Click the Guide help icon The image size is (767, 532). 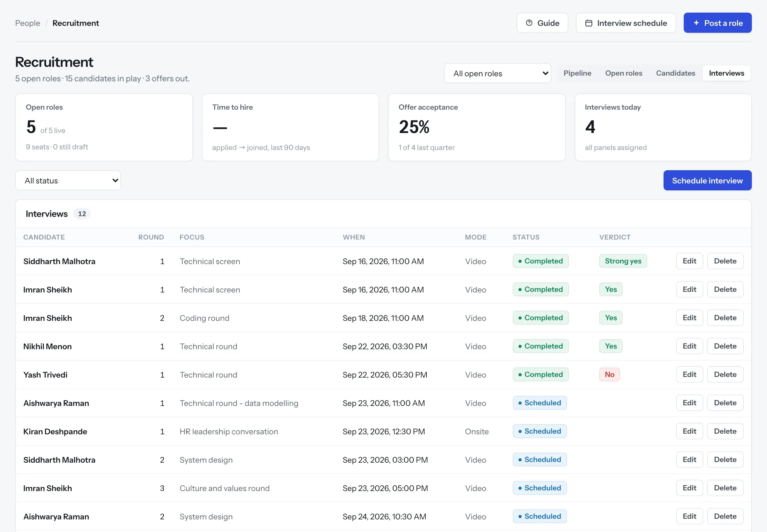(x=529, y=23)
